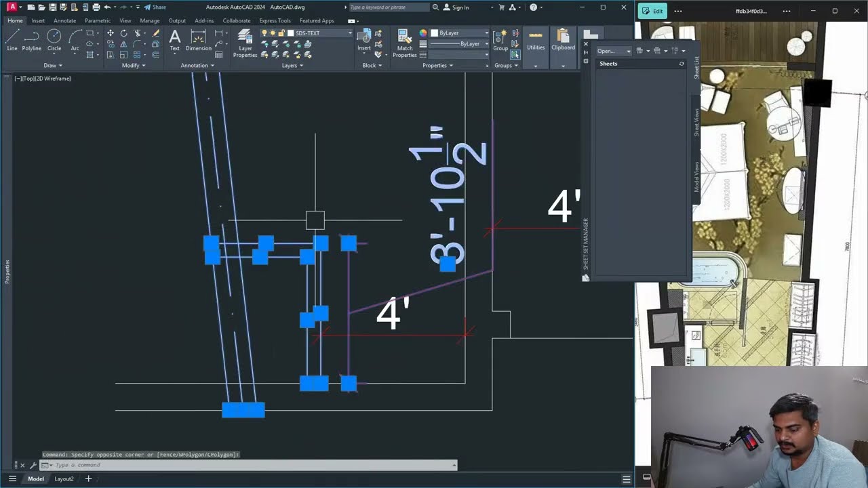This screenshot has height=488, width=868.
Task: Click the Rotate tool in Modify panel
Action: [x=123, y=33]
